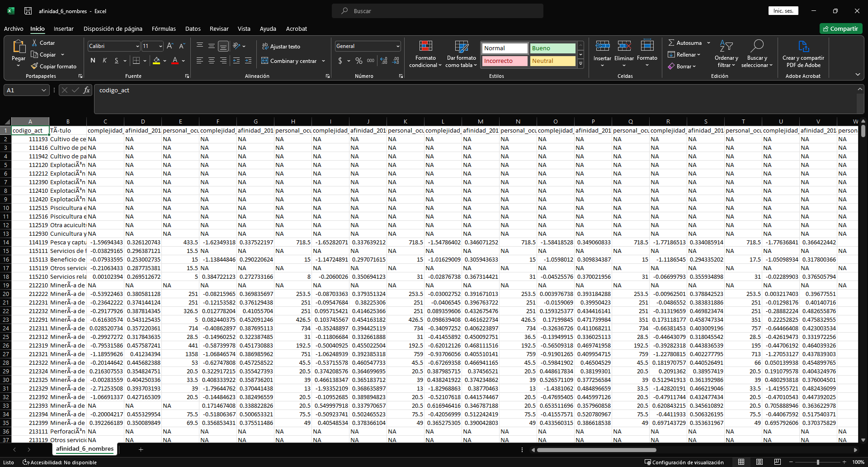This screenshot has width=868, height=467.
Task: Open Buscar y seleccionar magnifier tool
Action: tap(757, 47)
